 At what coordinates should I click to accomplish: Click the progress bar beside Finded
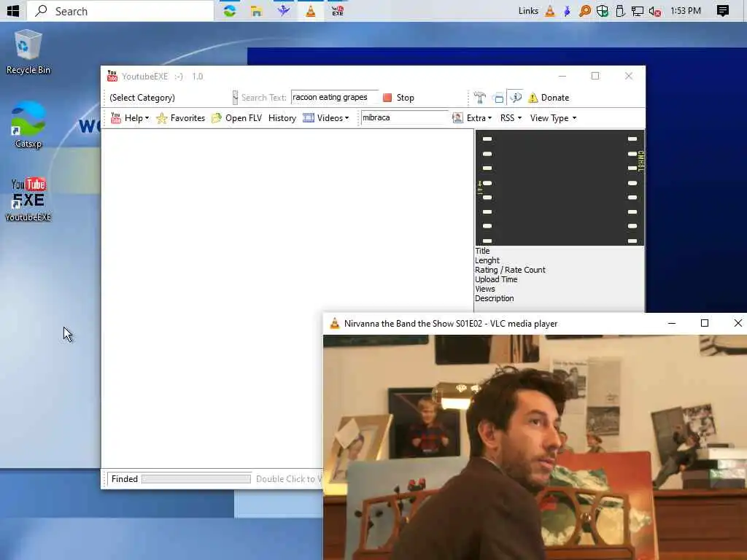[196, 478]
